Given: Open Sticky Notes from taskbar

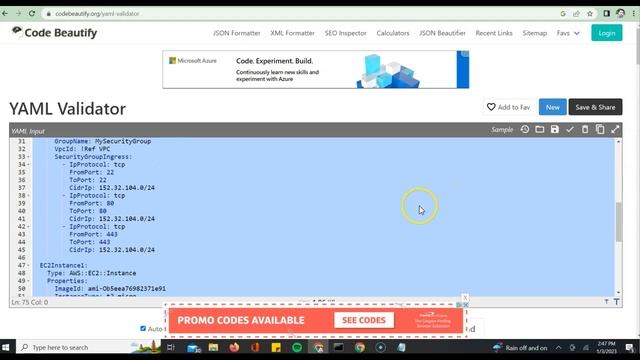Looking at the screenshot, I should pyautogui.click(x=276, y=347).
